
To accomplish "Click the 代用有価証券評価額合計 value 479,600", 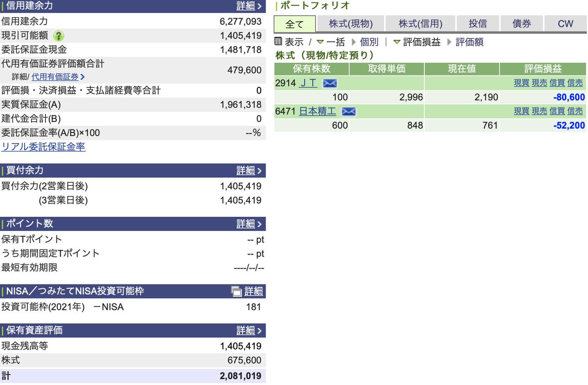I will [245, 70].
